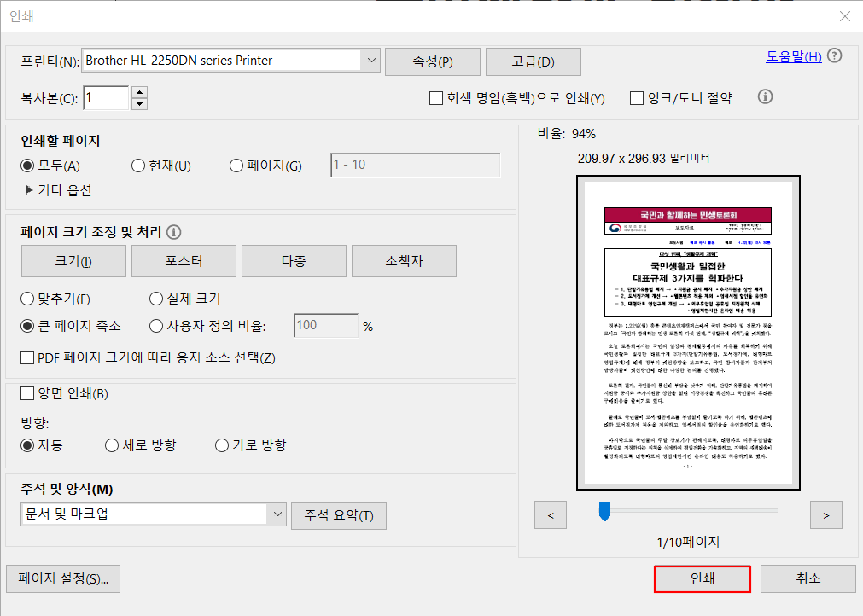The image size is (863, 616).
Task: Select the 맞추기 scaling option
Action: (x=26, y=299)
